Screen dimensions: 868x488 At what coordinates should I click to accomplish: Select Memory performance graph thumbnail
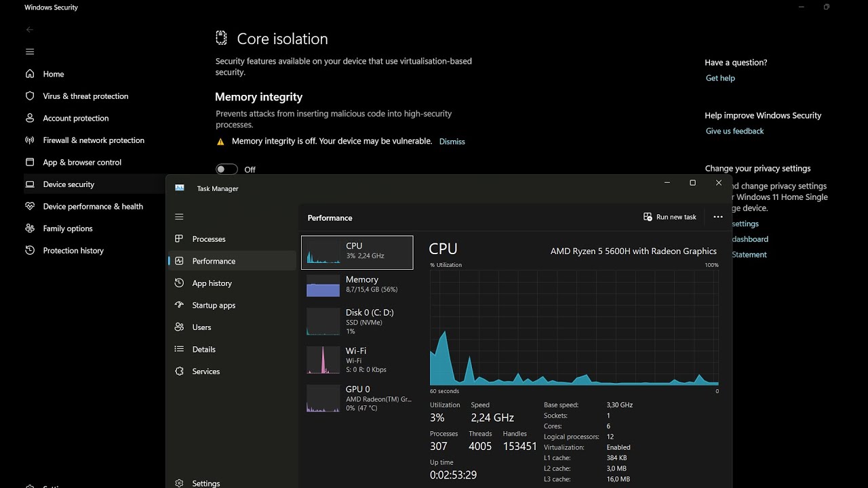(x=323, y=285)
